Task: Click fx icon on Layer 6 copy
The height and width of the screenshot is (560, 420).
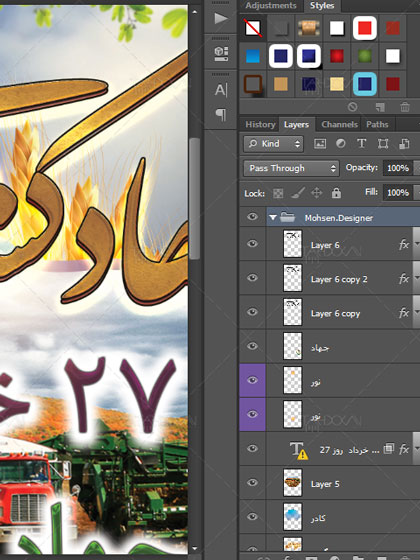Action: tap(404, 313)
